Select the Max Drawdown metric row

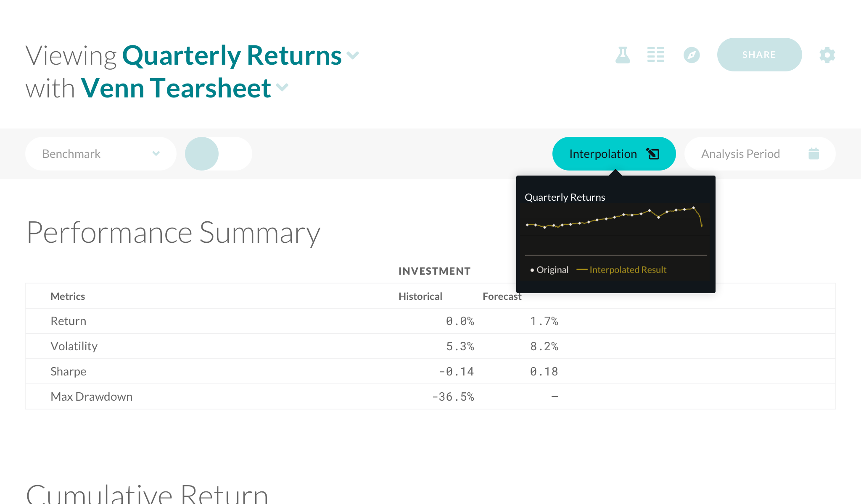430,396
